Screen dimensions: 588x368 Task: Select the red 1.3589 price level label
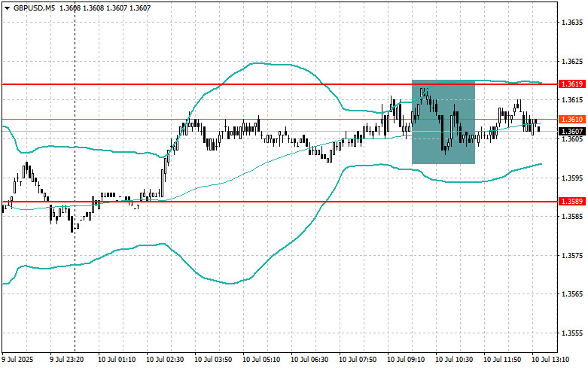point(572,202)
